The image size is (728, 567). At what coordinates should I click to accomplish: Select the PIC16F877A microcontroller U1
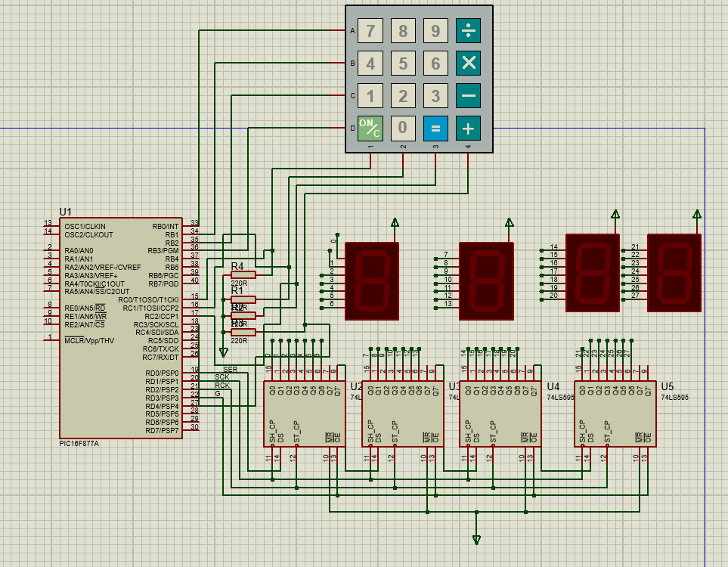point(121,328)
